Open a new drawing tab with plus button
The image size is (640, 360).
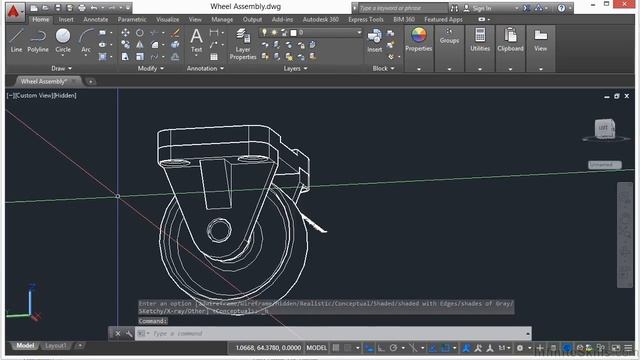point(90,82)
